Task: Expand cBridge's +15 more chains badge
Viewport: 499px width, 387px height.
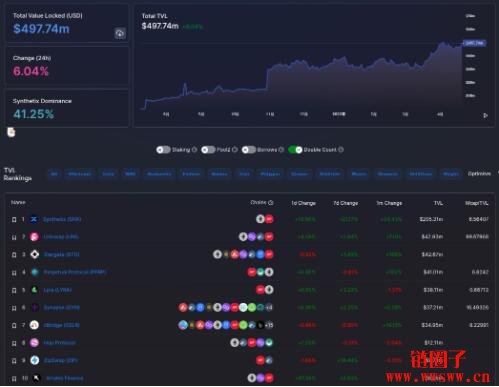Action: click(x=269, y=325)
